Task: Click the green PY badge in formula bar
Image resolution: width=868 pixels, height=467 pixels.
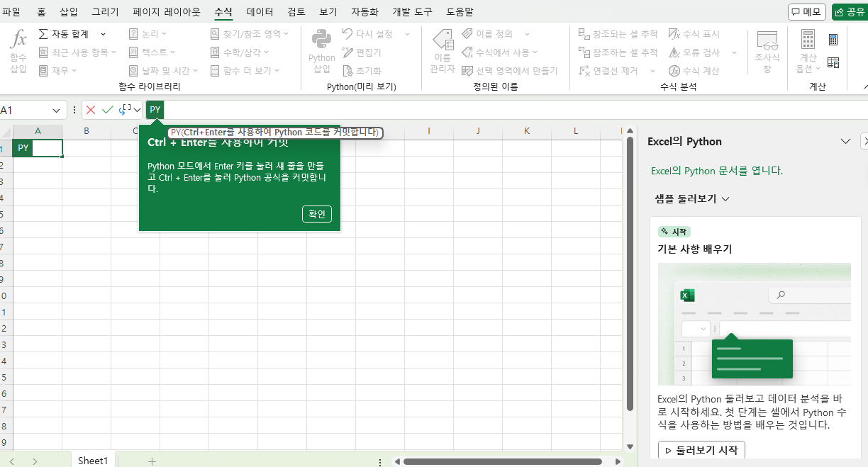Action: click(x=155, y=110)
